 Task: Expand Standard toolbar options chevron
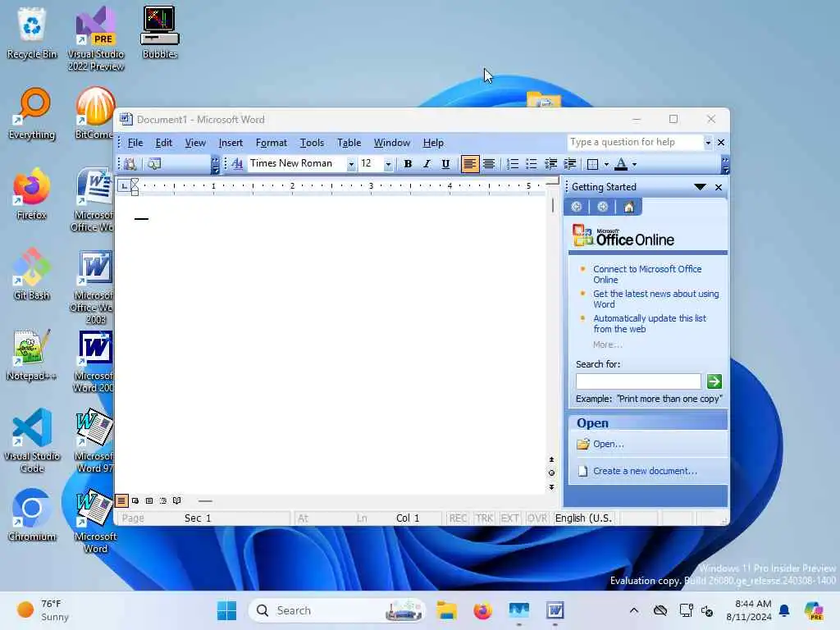215,164
